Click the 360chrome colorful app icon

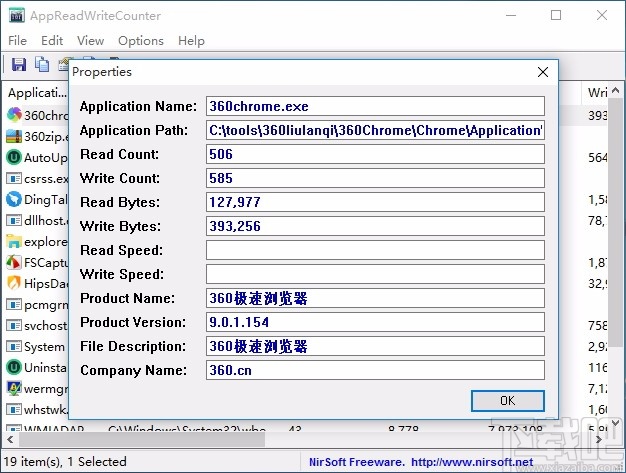click(14, 115)
